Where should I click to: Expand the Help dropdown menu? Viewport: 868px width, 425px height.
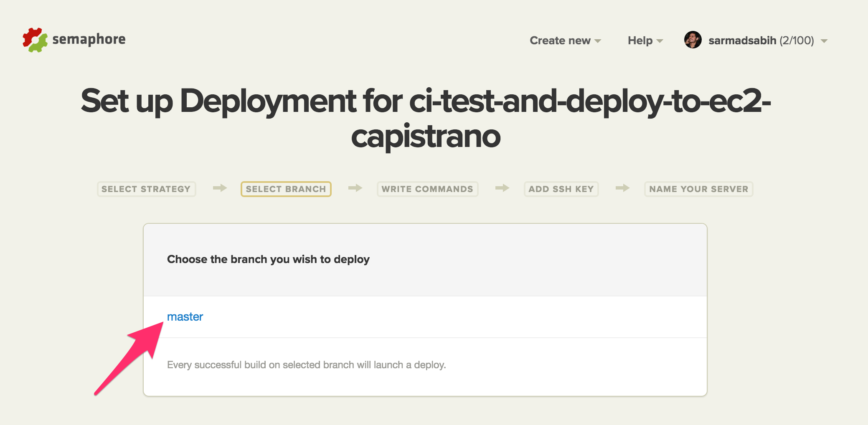(x=645, y=40)
